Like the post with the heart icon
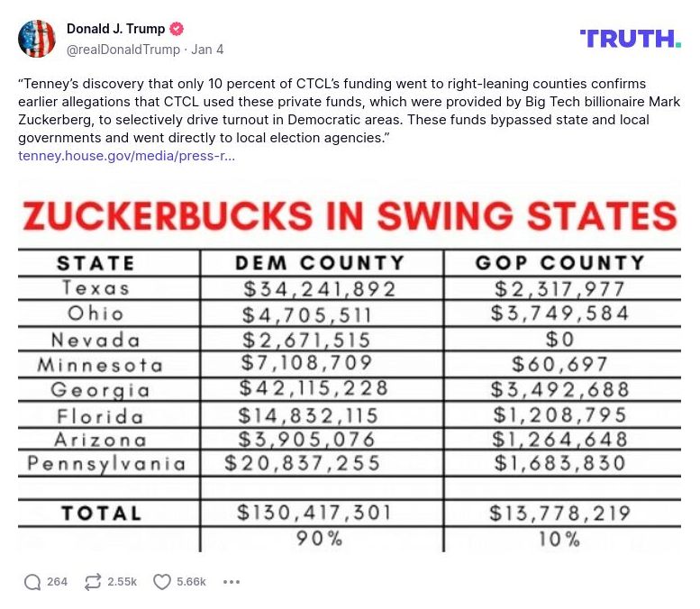The width and height of the screenshot is (700, 609). tap(162, 582)
